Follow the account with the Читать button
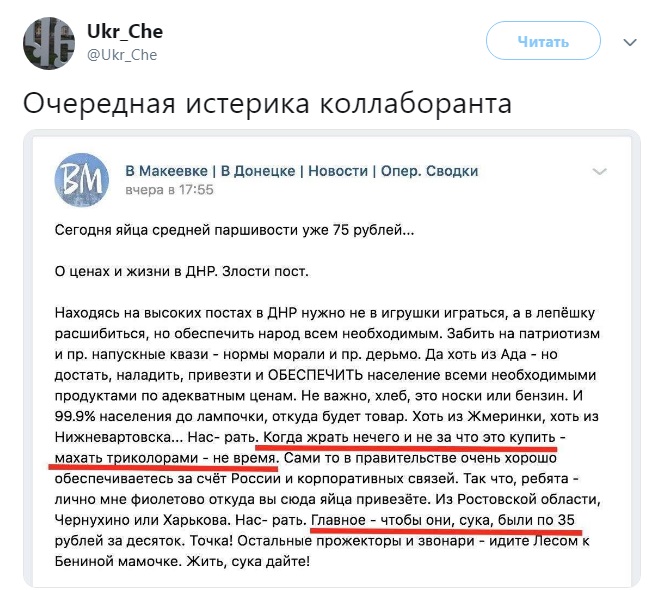 pyautogui.click(x=543, y=41)
